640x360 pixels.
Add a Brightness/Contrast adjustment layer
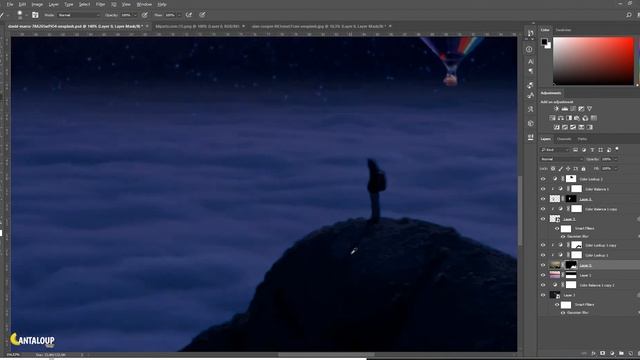(556, 109)
